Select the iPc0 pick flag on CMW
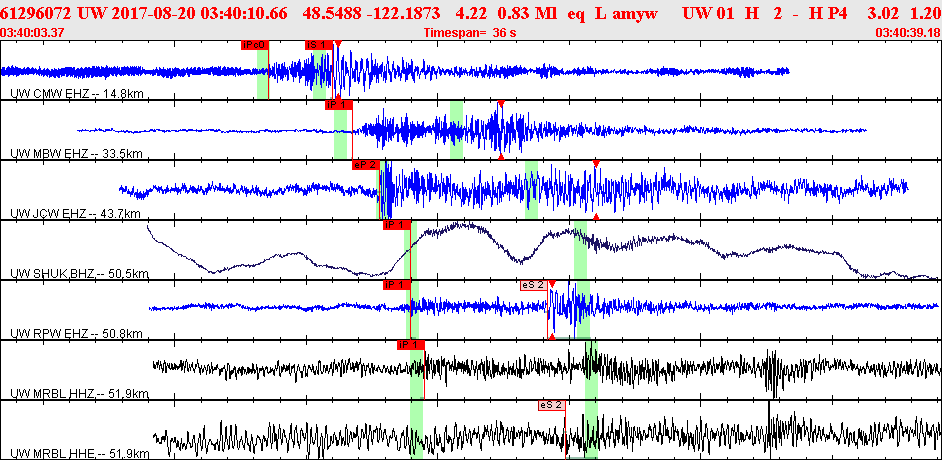942x460 pixels. pos(254,44)
